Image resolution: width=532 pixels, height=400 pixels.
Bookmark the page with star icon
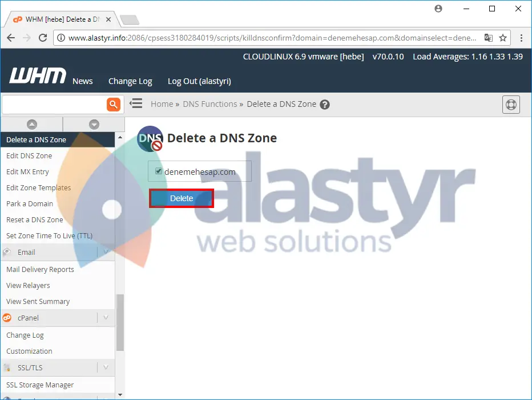(503, 38)
